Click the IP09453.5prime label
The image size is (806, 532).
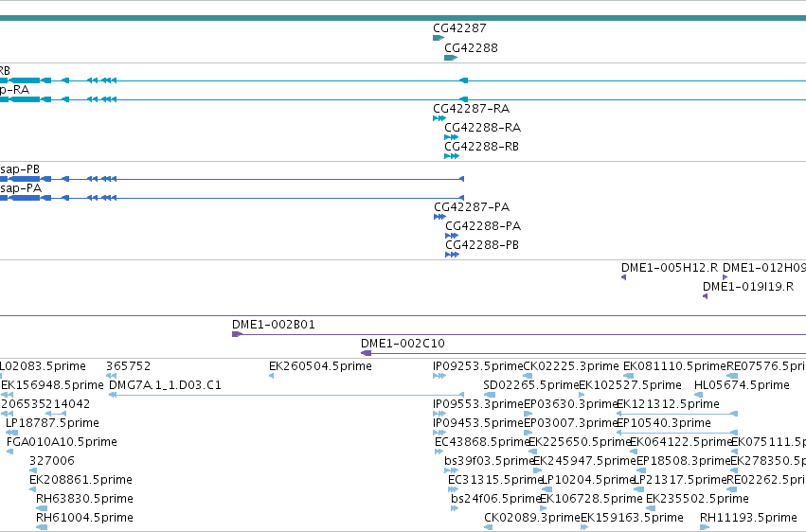[478, 424]
